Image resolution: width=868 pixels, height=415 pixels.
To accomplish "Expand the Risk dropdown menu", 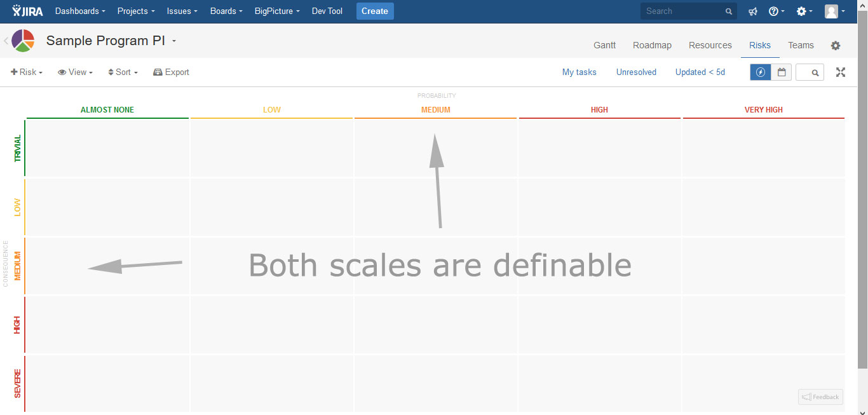I will click(27, 72).
